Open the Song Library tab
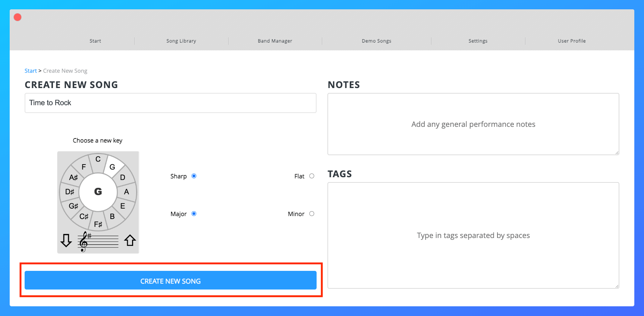 (x=181, y=41)
